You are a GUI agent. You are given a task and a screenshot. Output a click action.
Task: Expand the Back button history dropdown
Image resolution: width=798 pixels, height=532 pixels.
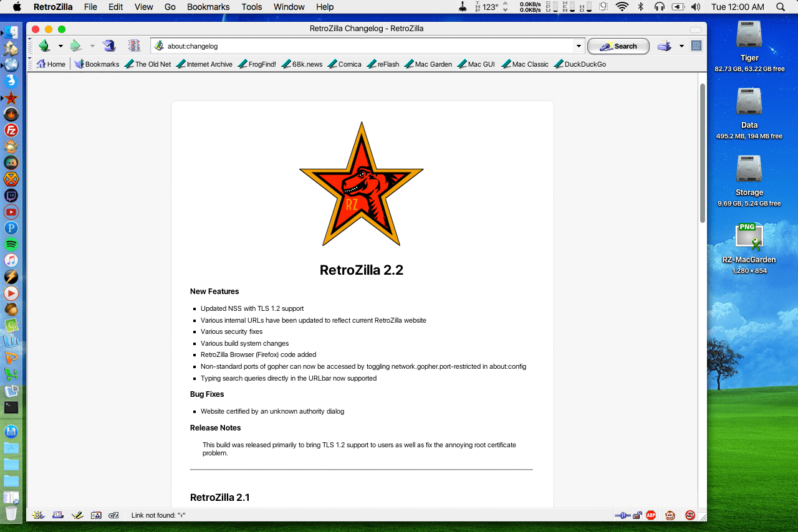click(x=60, y=45)
